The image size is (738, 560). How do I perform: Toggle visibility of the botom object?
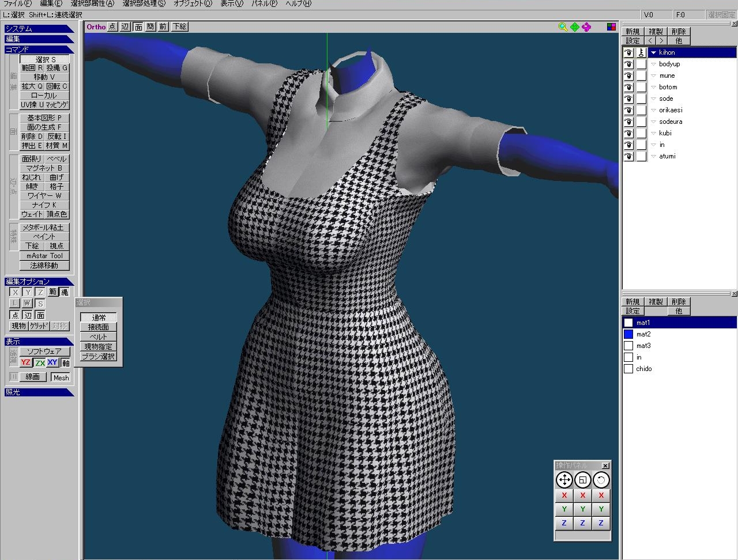click(x=628, y=87)
